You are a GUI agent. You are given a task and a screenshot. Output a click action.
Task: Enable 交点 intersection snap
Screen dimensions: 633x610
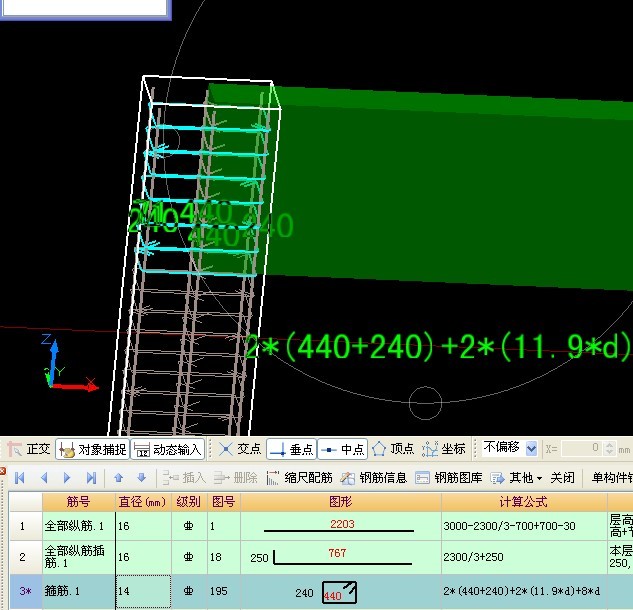240,449
